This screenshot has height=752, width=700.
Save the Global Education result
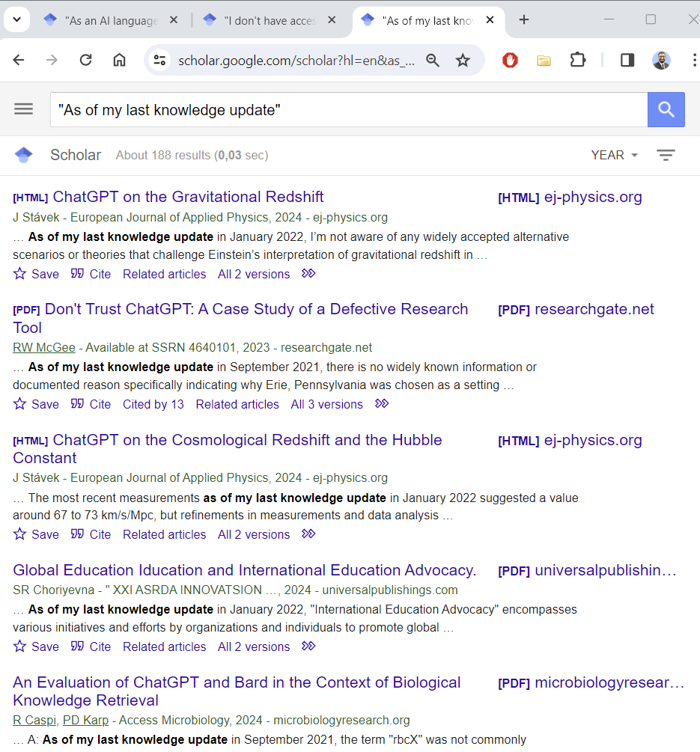click(36, 646)
